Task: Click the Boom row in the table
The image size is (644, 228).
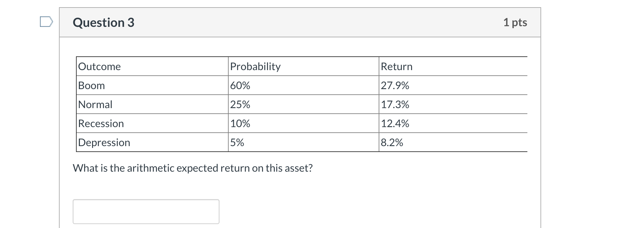Action: click(91, 85)
